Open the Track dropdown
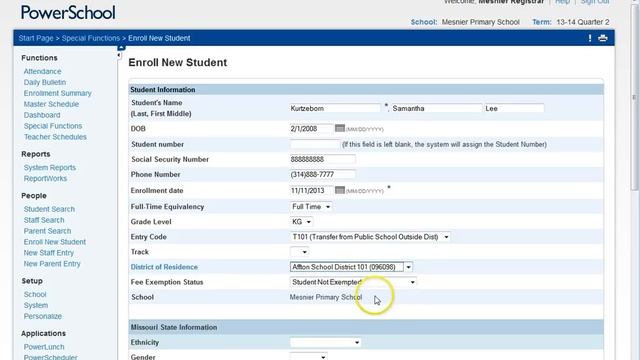Screen dimensions: 640x360 (299, 252)
